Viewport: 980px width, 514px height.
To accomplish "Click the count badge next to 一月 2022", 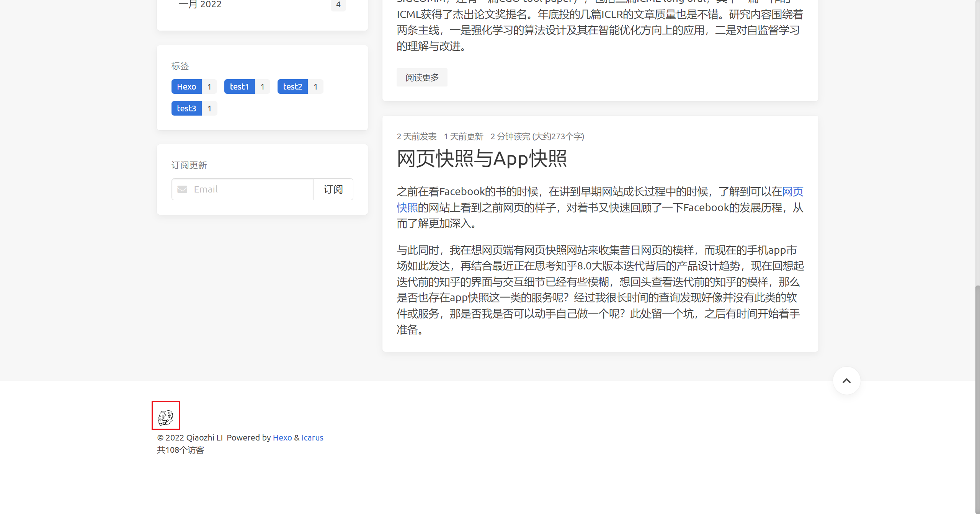I will [338, 5].
